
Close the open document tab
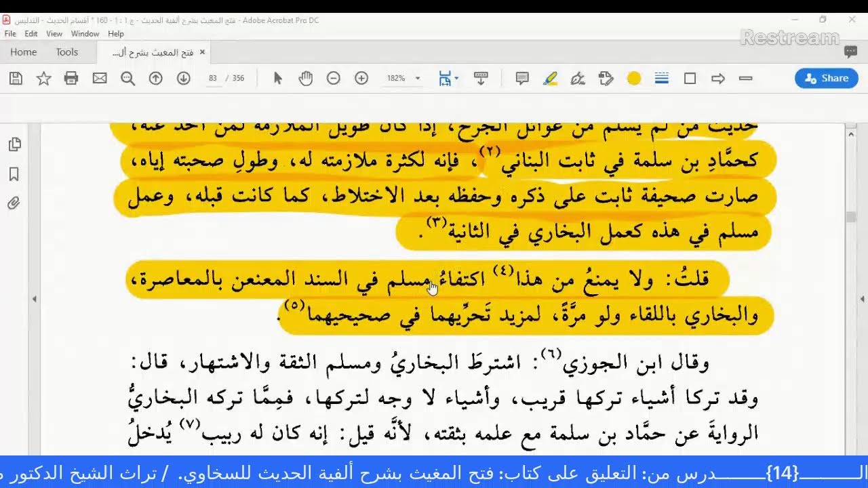pos(202,52)
